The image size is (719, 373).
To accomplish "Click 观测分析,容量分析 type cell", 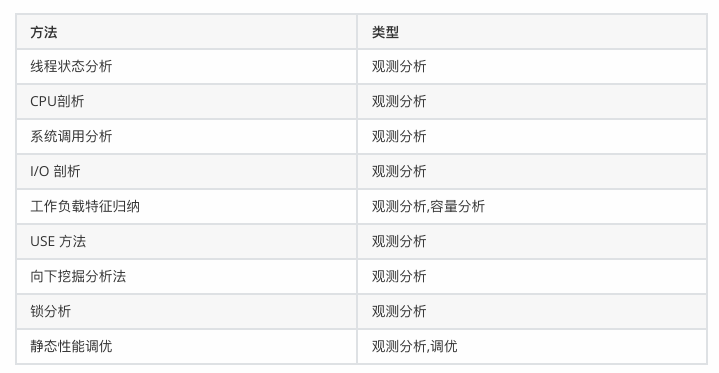I will click(532, 206).
